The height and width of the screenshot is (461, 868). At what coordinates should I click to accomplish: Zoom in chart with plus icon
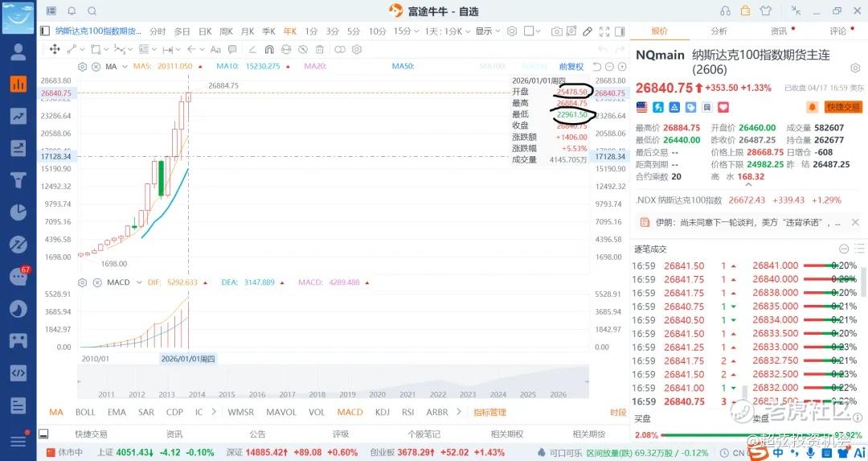click(622, 67)
